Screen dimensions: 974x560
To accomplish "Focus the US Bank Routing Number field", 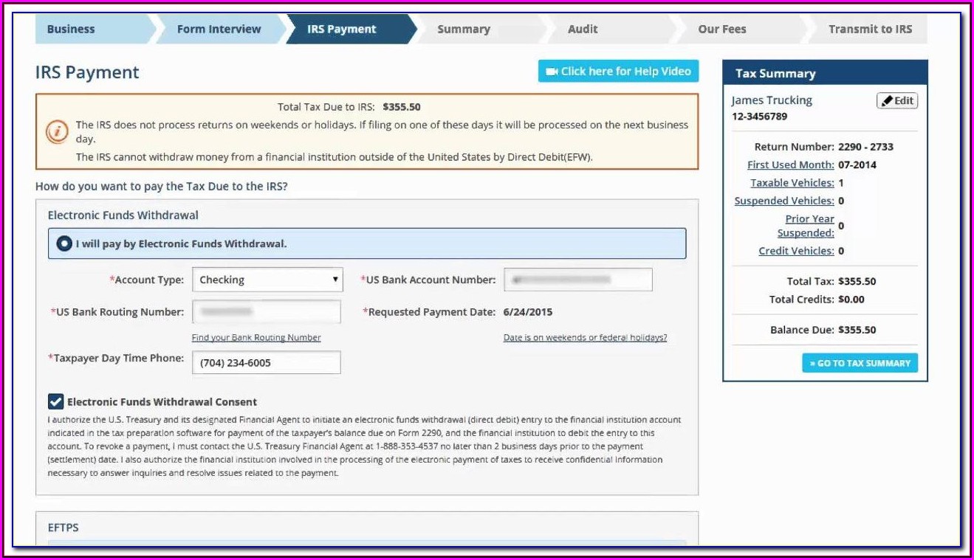I will 266,312.
